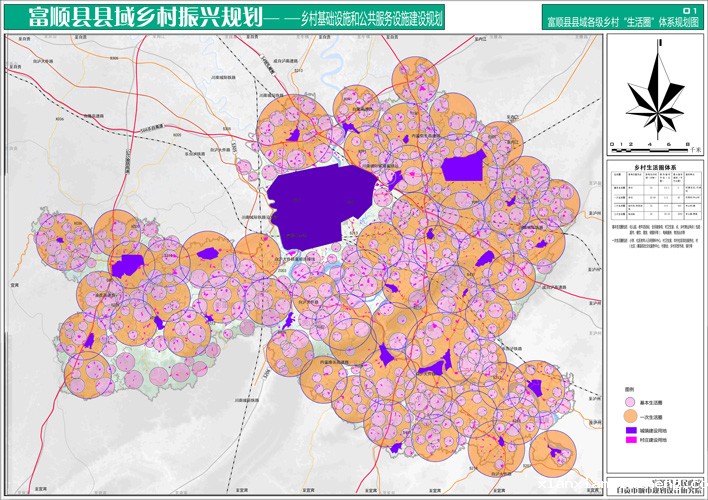The width and height of the screenshot is (708, 500).
Task: Click the orange 一次生活圈 legend circle
Action: click(x=630, y=415)
